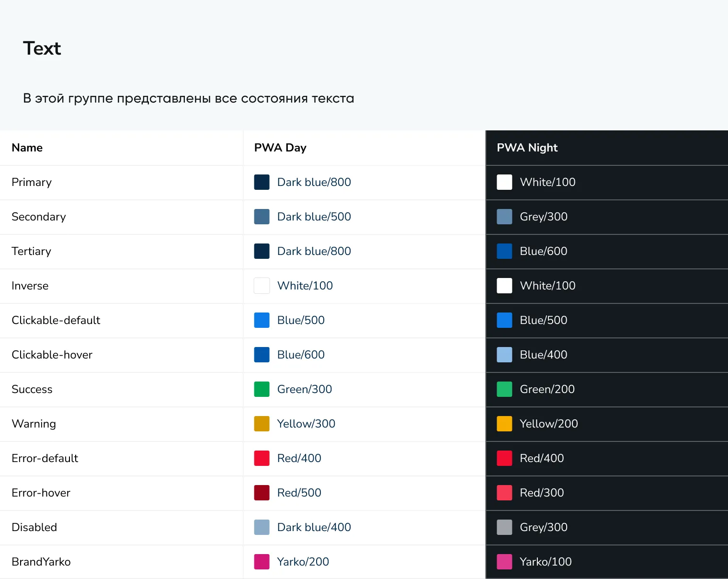Select the BrandYarko Yarko/200 swatch
Screen dimensions: 728x579
point(262,562)
